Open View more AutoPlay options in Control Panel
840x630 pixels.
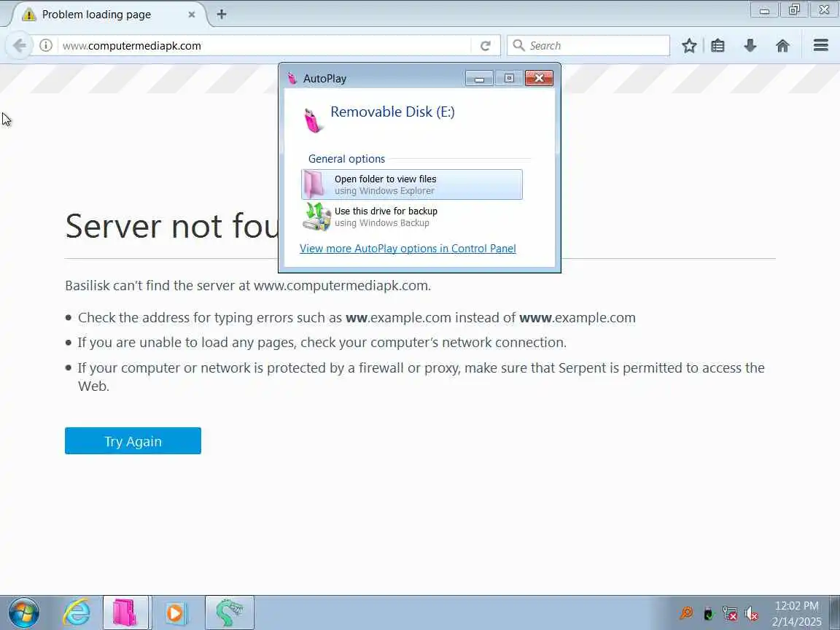[408, 249]
